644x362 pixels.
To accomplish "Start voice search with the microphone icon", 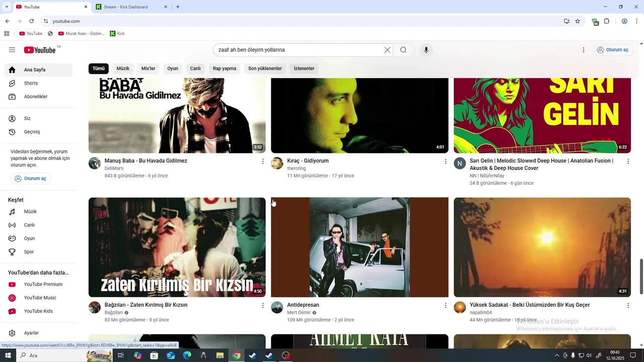I will [x=426, y=50].
